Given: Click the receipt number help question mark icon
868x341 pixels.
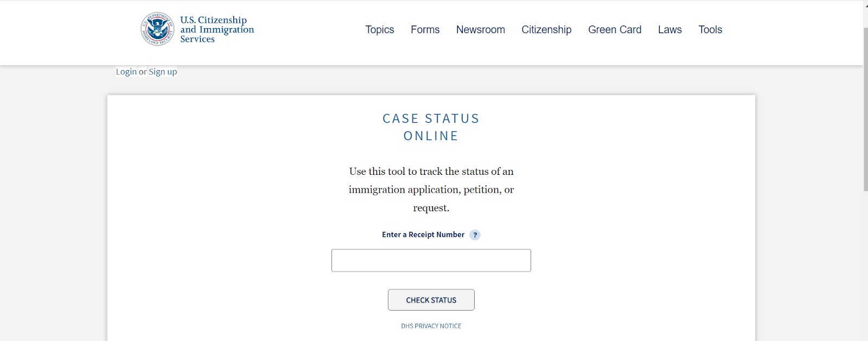Looking at the screenshot, I should tap(475, 235).
